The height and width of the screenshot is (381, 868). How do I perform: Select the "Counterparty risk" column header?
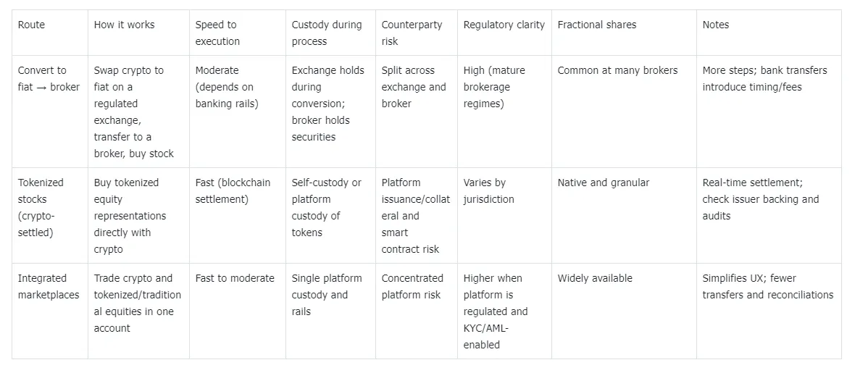pos(412,33)
